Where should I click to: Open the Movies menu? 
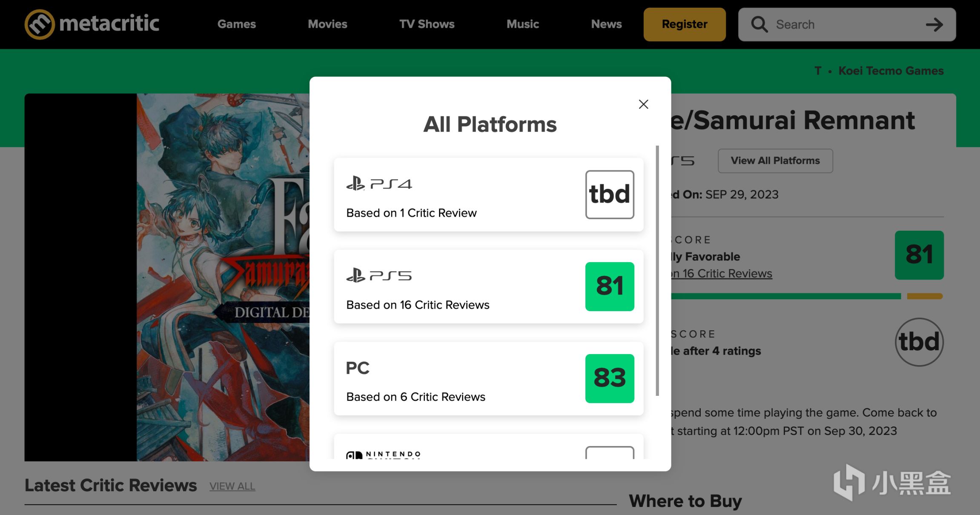(x=327, y=24)
